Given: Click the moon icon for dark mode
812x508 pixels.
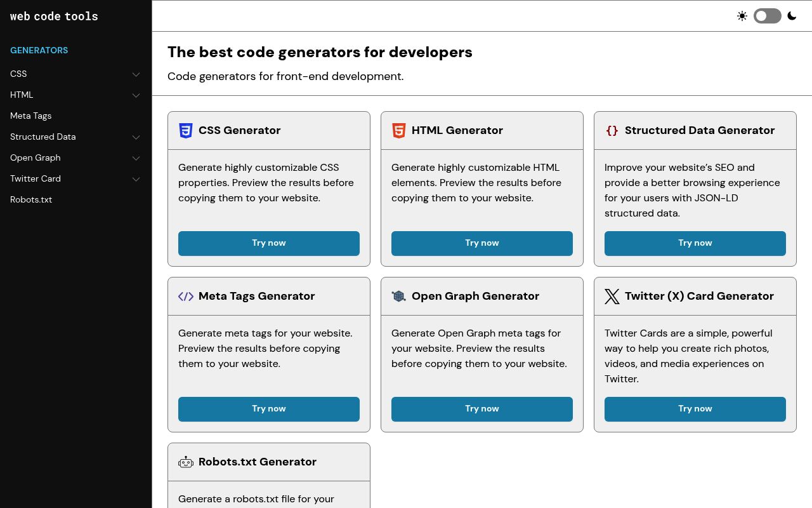Looking at the screenshot, I should pos(792,16).
